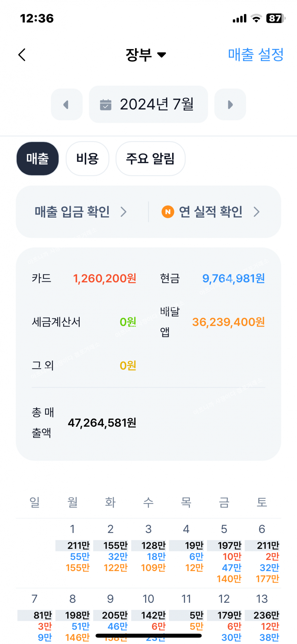Screen dimensions: 297x644
Task: Open the 2024년 7월 date selector
Action: [148, 104]
